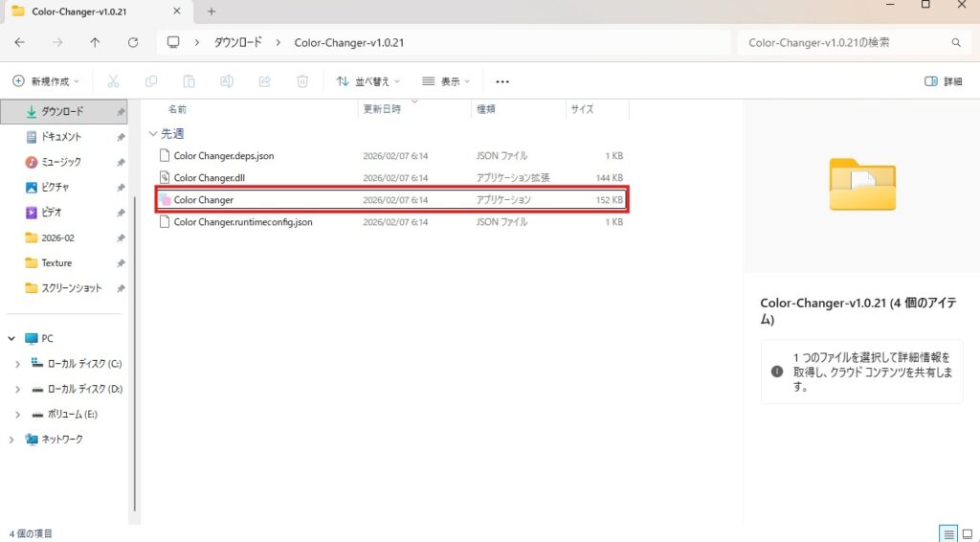Switch to details list view in status bar
The image size is (980, 542).
pyautogui.click(x=947, y=533)
